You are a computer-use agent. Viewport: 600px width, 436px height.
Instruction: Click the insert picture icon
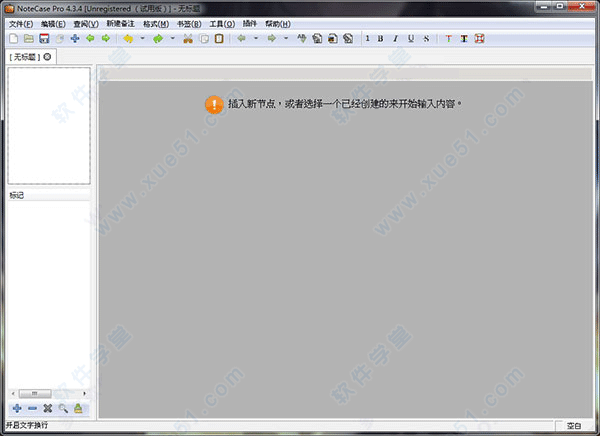tap(333, 38)
